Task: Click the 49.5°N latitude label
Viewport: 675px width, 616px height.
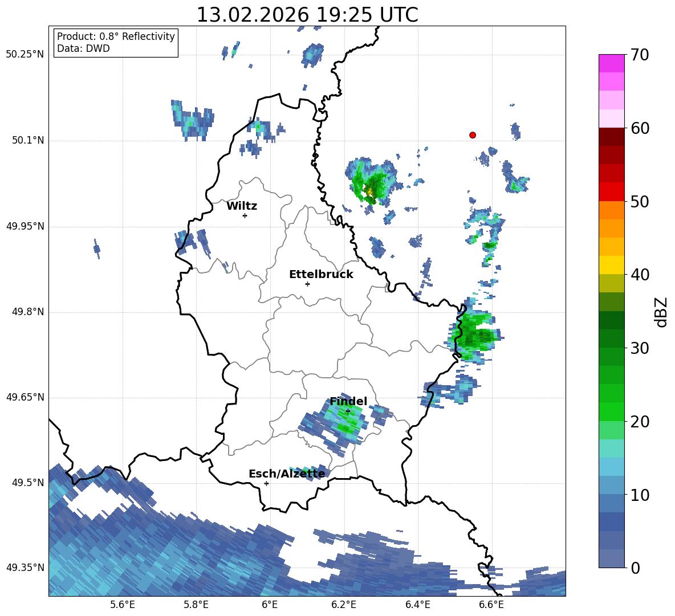Action: pyautogui.click(x=28, y=483)
